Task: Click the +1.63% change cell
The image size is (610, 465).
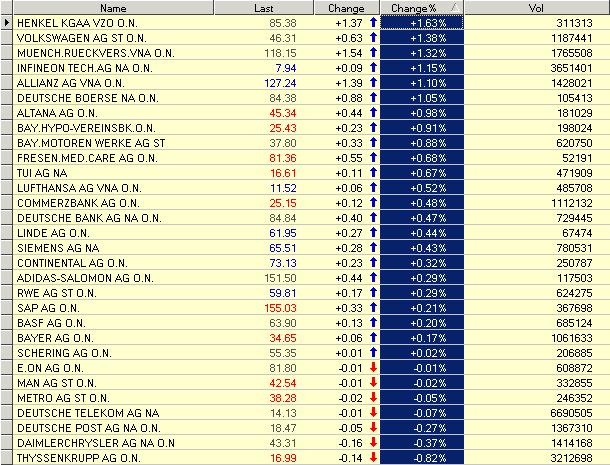Action: coord(422,23)
